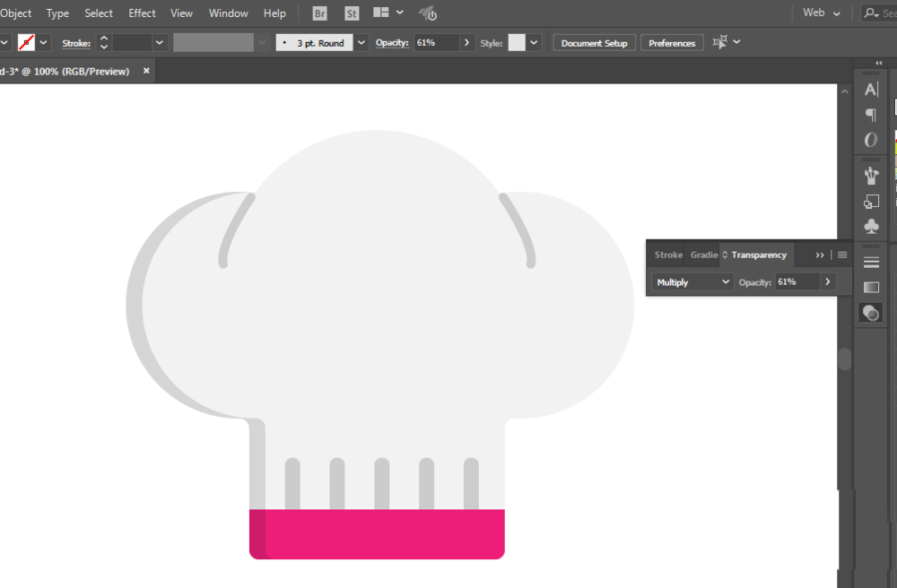Open the Effect menu

tap(142, 13)
